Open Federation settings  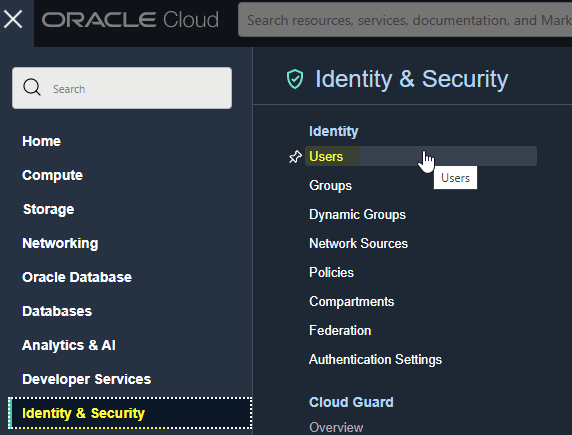(340, 330)
